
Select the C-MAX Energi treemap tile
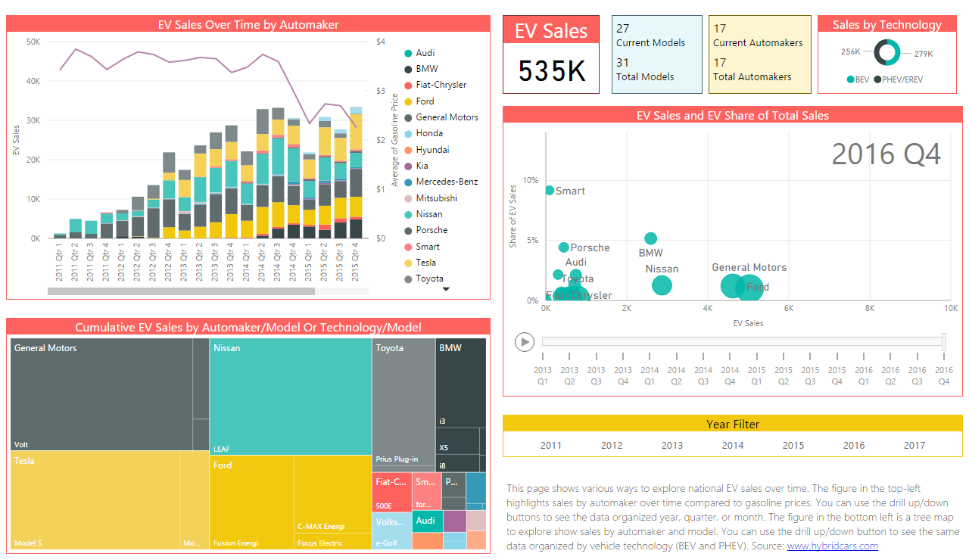[332, 495]
